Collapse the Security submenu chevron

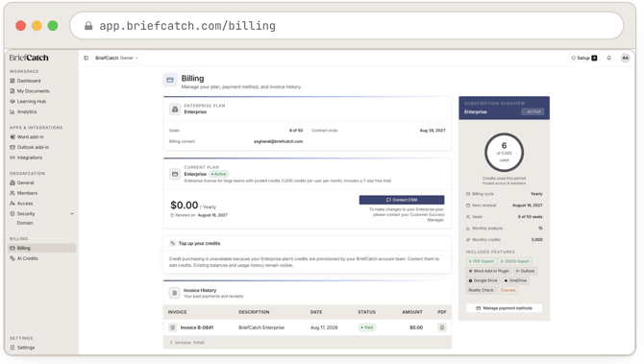click(x=72, y=214)
